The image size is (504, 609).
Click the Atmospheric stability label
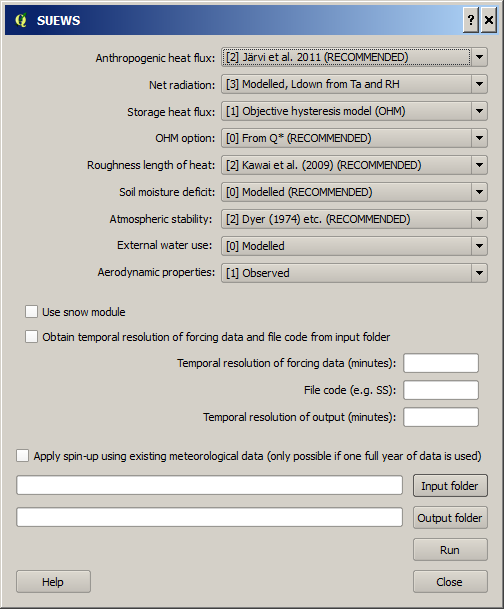161,219
